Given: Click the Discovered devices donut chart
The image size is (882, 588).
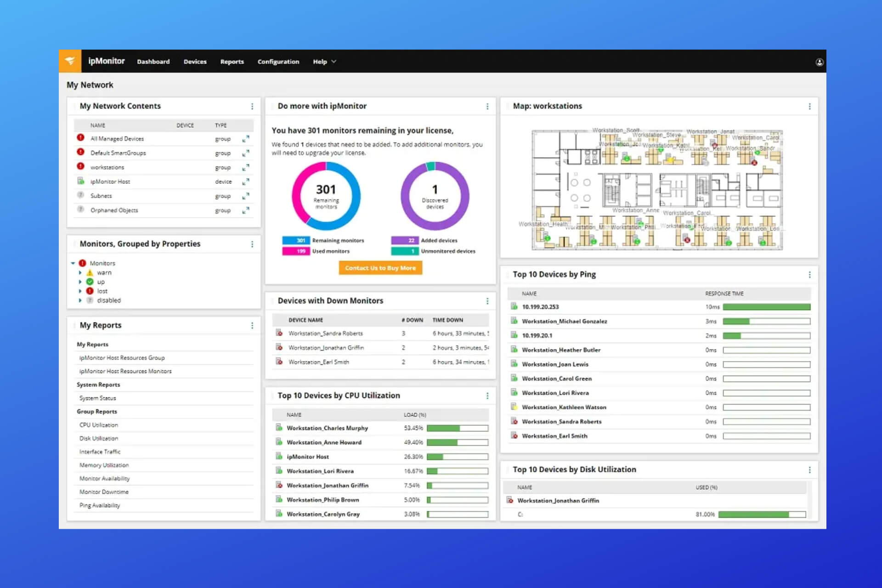Looking at the screenshot, I should pyautogui.click(x=435, y=196).
